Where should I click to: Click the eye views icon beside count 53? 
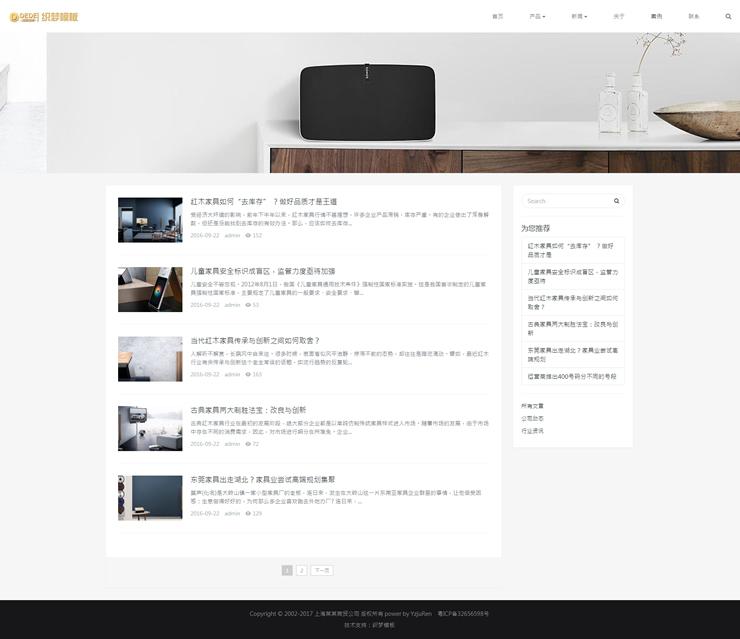tap(248, 305)
